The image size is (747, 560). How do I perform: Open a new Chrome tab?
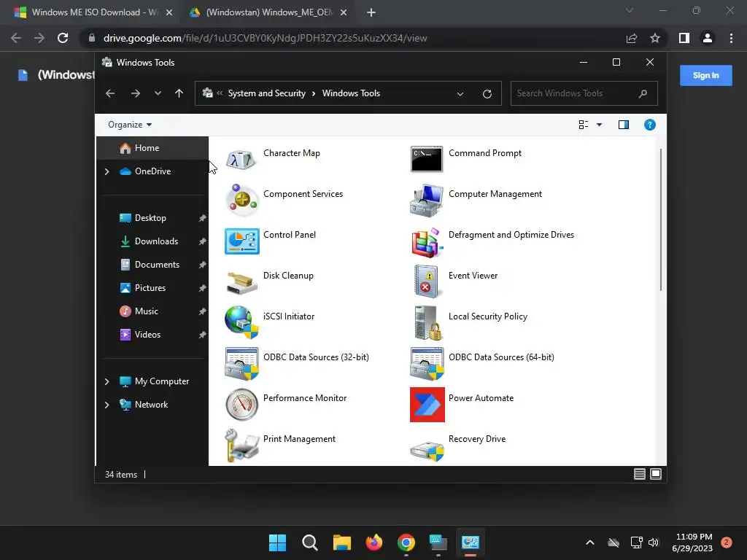[x=371, y=12]
